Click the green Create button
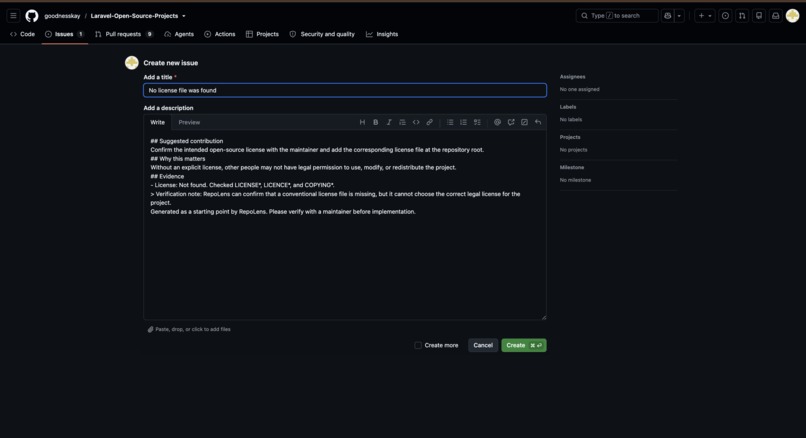Viewport: 806px width, 438px height. click(524, 345)
